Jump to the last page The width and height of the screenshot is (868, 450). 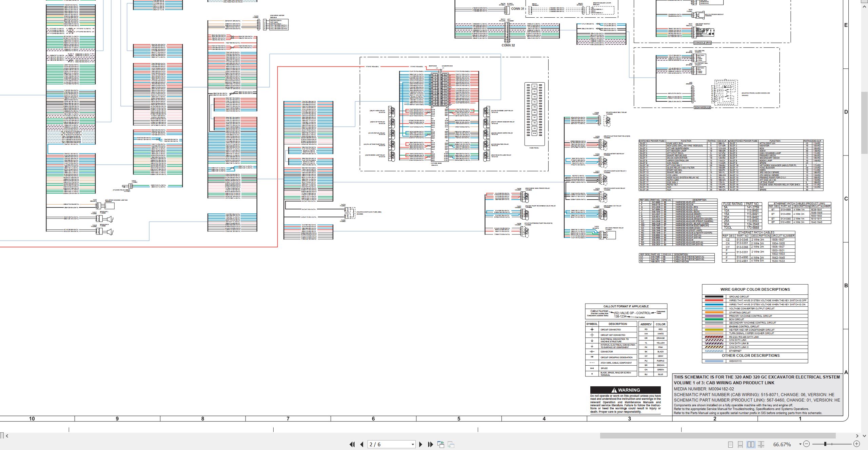pos(431,444)
